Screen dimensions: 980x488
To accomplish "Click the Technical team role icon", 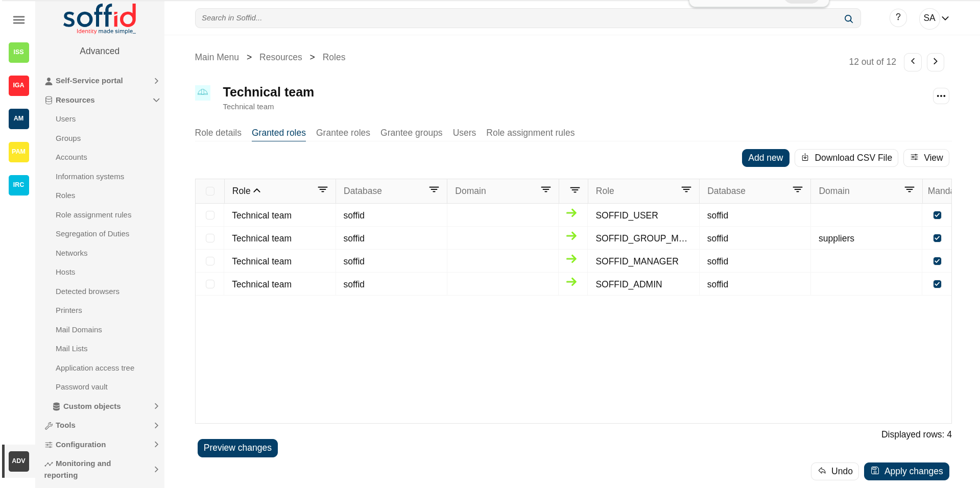I will click(203, 92).
